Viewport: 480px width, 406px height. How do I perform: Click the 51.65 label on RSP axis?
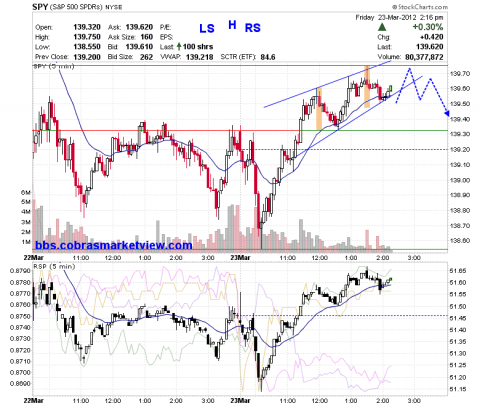457,271
